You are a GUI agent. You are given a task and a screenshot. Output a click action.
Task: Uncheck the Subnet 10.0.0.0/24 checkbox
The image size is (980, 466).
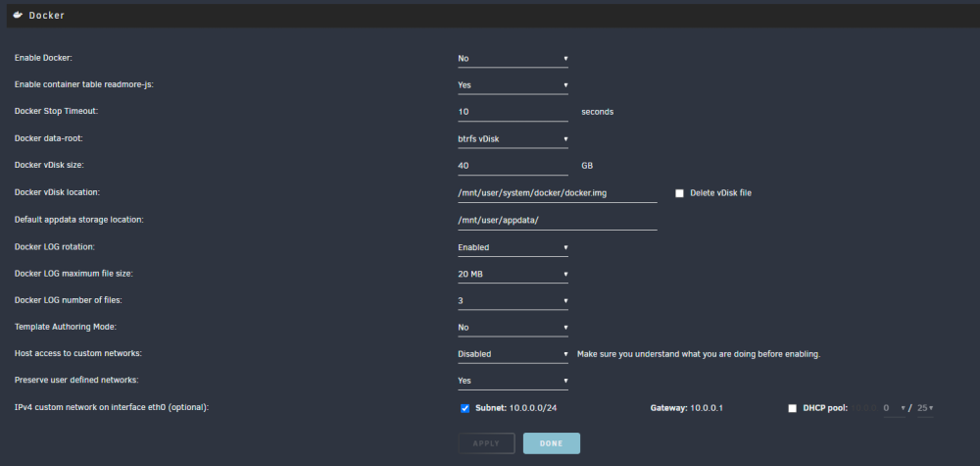pos(465,408)
